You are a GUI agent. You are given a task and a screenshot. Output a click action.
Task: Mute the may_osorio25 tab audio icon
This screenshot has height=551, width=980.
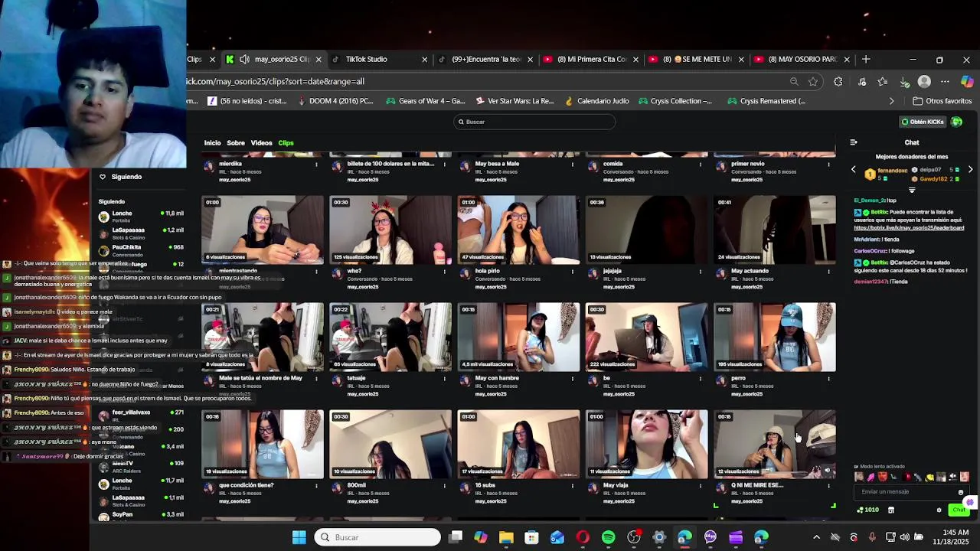(x=244, y=59)
